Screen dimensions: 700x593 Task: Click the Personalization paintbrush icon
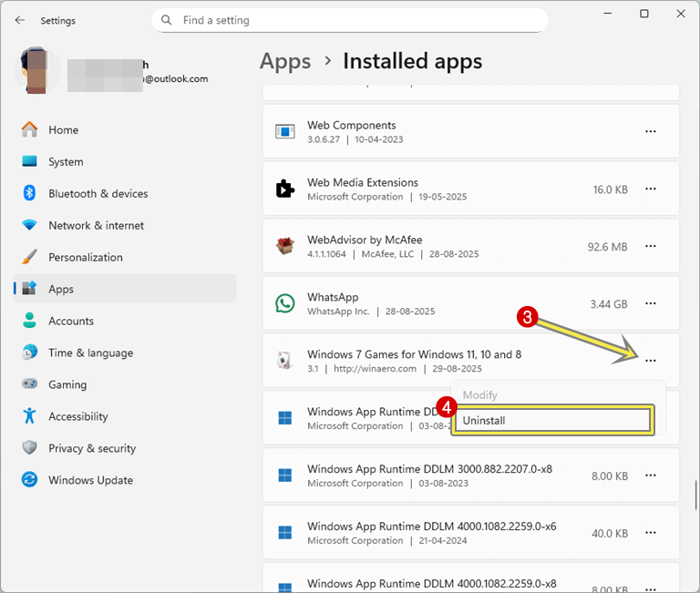click(x=29, y=257)
